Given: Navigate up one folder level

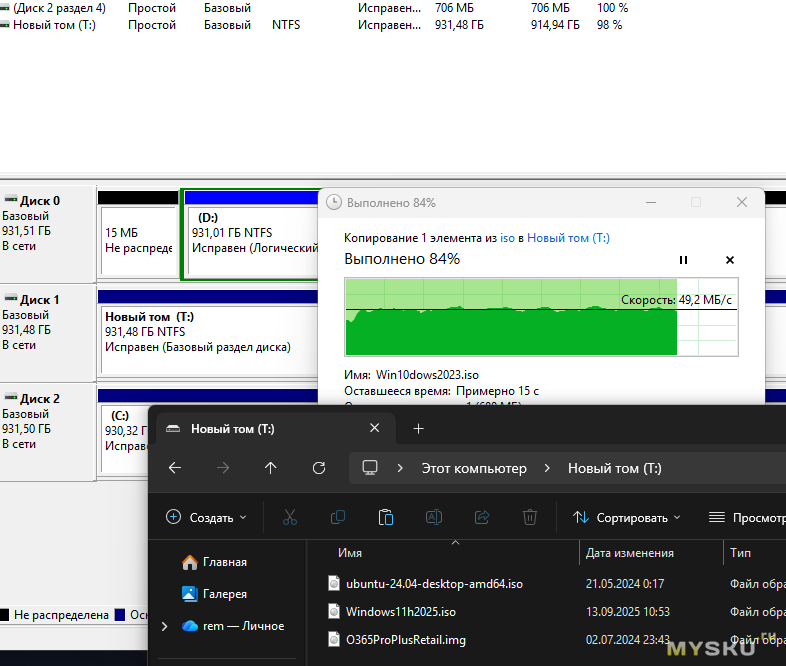Looking at the screenshot, I should [x=270, y=468].
